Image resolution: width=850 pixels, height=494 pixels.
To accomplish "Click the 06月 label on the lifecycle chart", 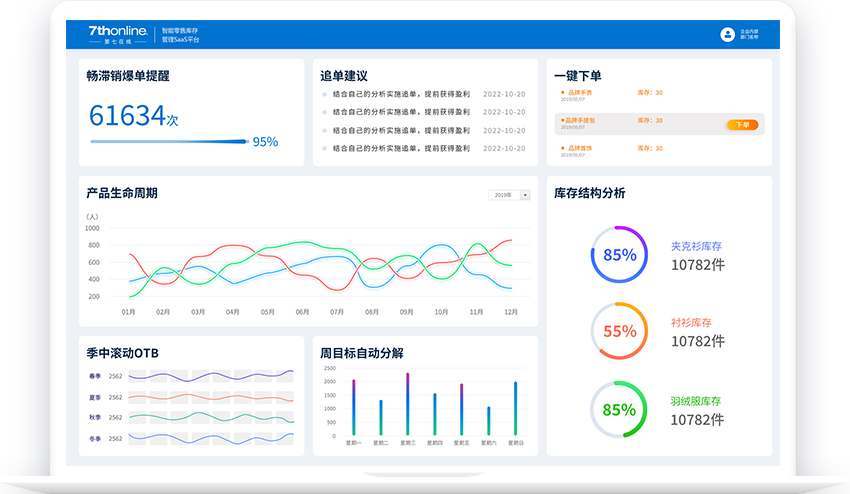I will coord(302,312).
